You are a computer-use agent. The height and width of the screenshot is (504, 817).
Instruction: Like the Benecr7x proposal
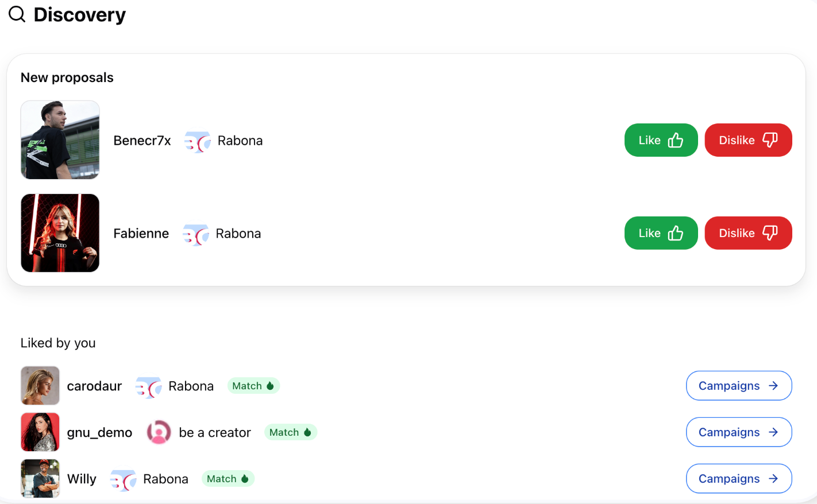coord(661,140)
